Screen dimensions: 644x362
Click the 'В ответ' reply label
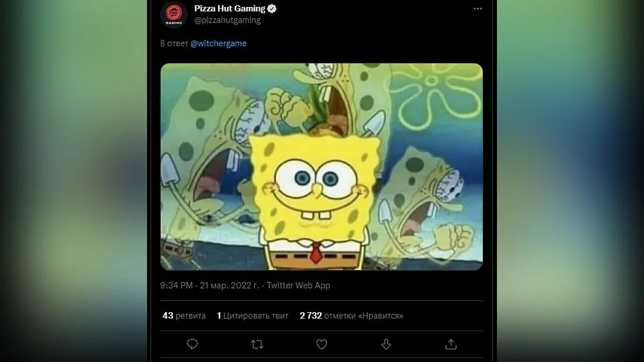pyautogui.click(x=174, y=43)
